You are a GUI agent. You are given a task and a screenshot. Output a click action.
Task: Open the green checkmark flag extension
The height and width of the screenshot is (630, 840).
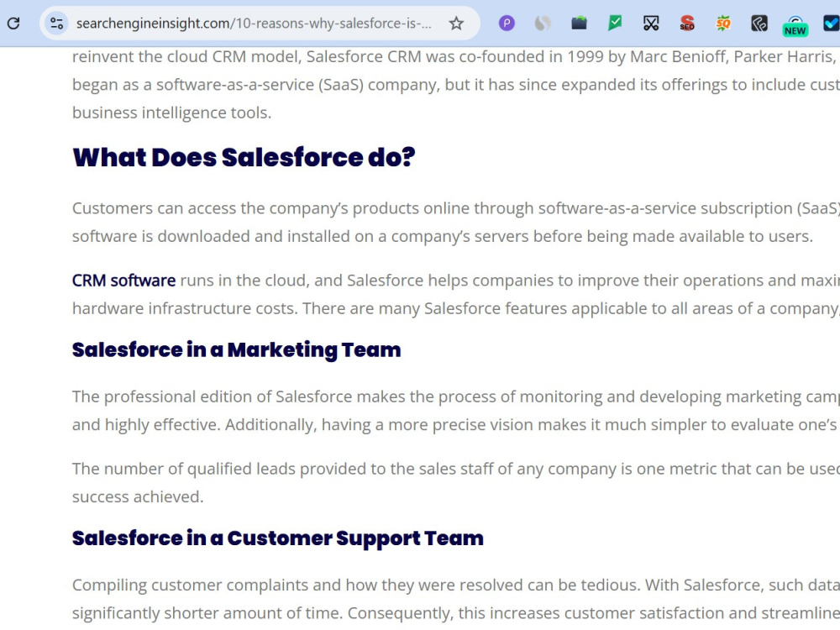pyautogui.click(x=615, y=23)
